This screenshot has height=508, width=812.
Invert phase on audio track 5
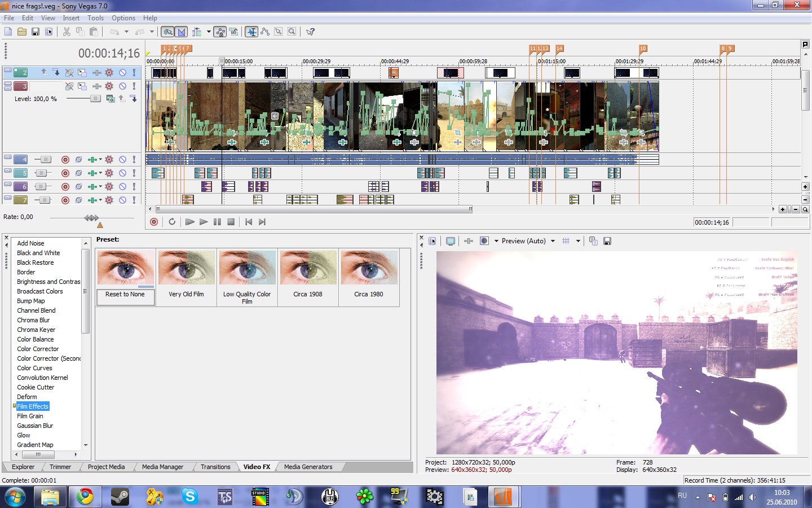(x=78, y=173)
